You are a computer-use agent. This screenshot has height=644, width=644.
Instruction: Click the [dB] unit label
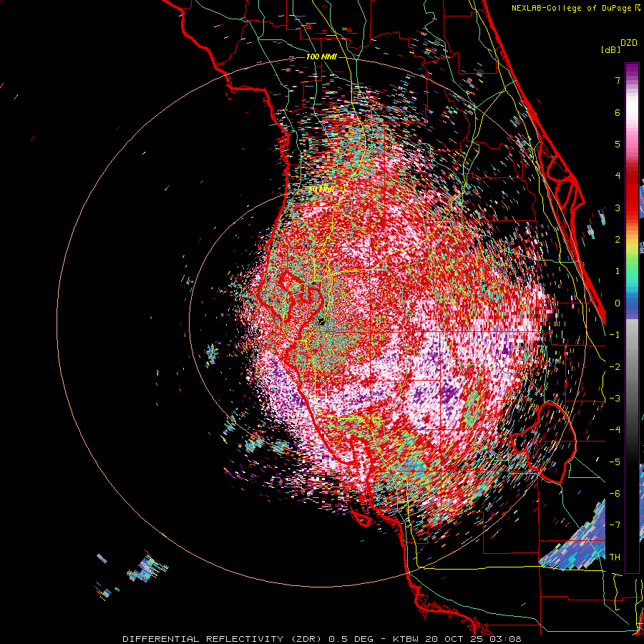611,50
